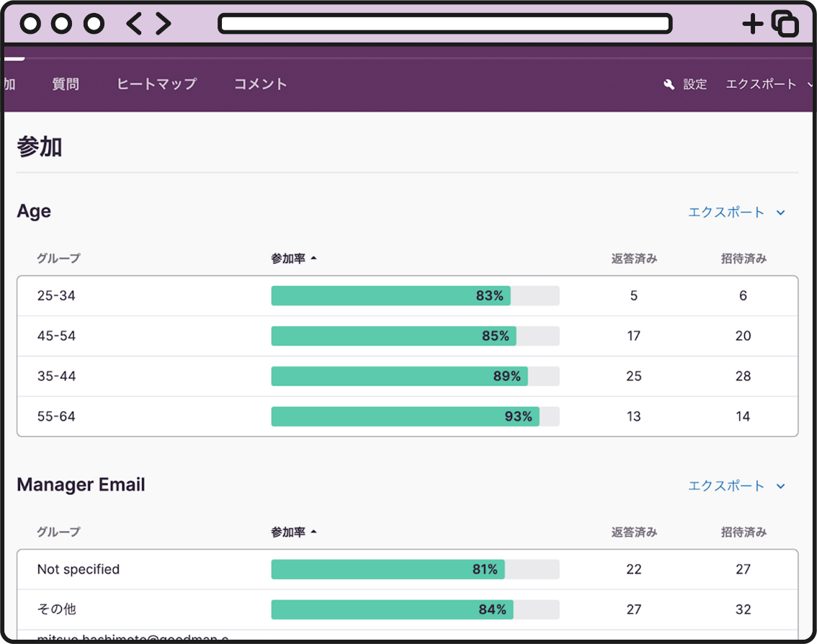
Task: Switch to the ヒートマップ tab
Action: point(156,84)
